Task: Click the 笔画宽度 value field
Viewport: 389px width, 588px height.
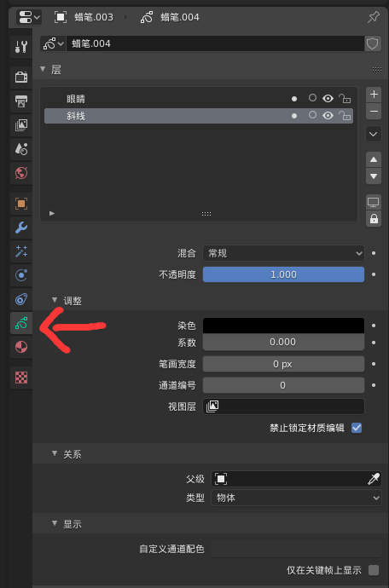Action: coord(283,364)
